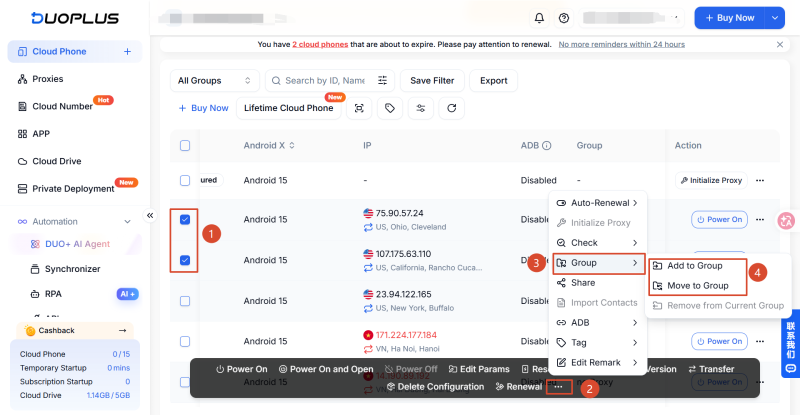Click No more reminders within 24 hours
This screenshot has height=415, width=800.
pos(621,44)
